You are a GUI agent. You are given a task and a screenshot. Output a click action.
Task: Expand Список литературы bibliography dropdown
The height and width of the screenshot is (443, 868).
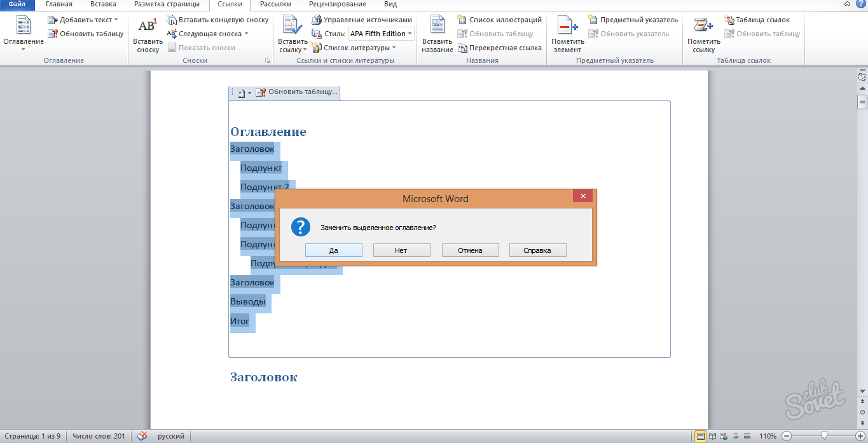(x=394, y=48)
